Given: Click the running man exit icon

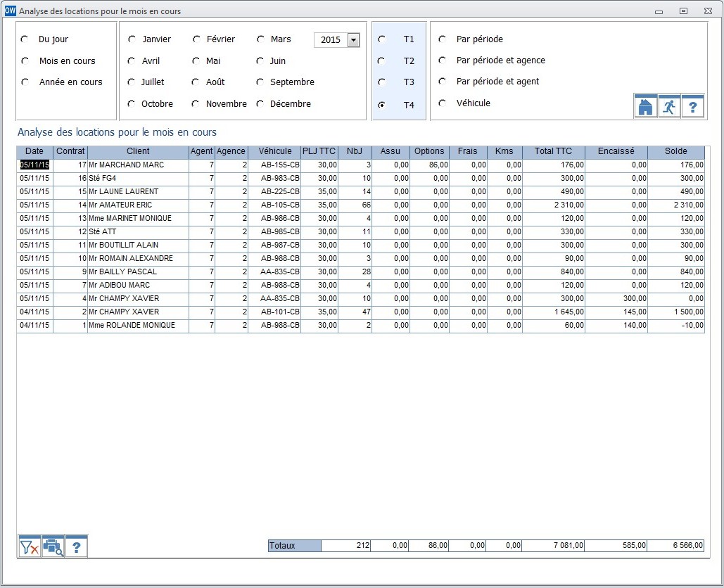Looking at the screenshot, I should pyautogui.click(x=669, y=107).
